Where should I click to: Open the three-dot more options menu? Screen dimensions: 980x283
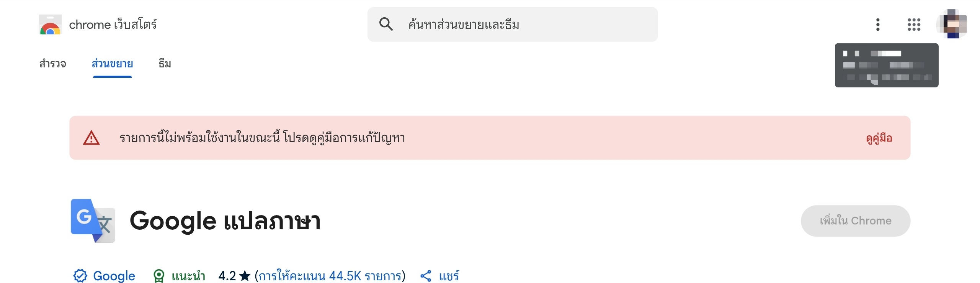tap(878, 25)
